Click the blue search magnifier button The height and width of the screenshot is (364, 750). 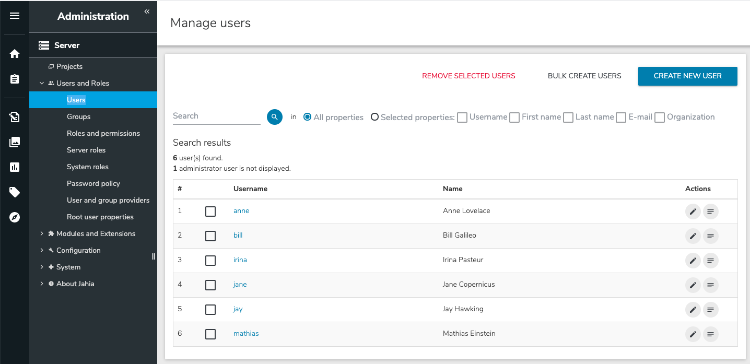[x=275, y=117]
